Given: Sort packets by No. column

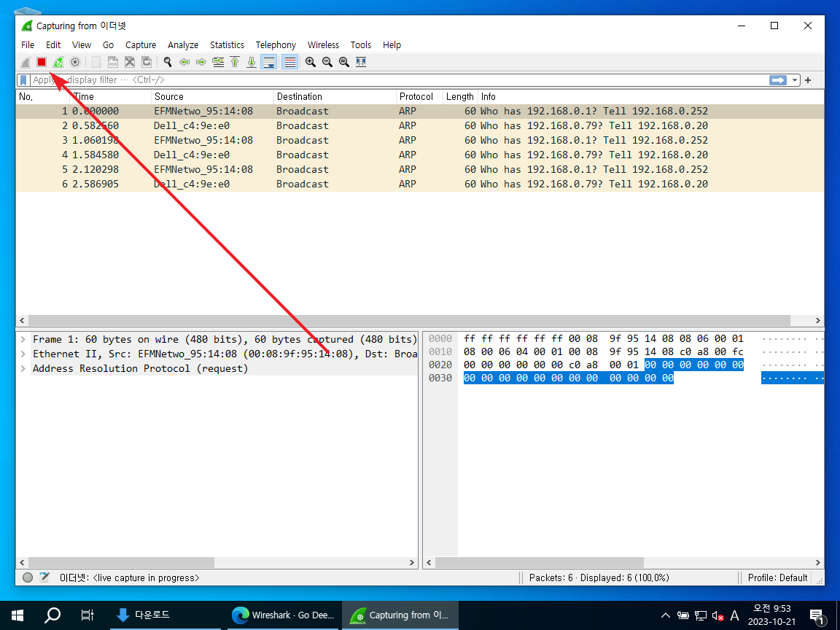Looking at the screenshot, I should [43, 97].
